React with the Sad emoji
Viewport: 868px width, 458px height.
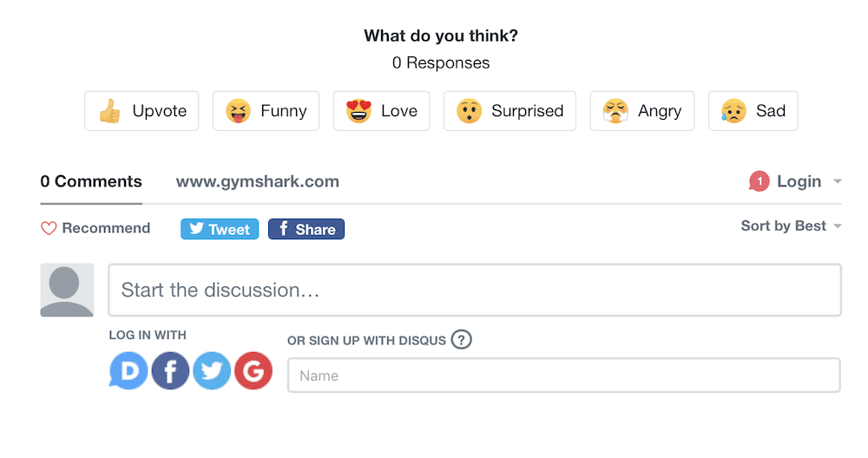[x=753, y=111]
